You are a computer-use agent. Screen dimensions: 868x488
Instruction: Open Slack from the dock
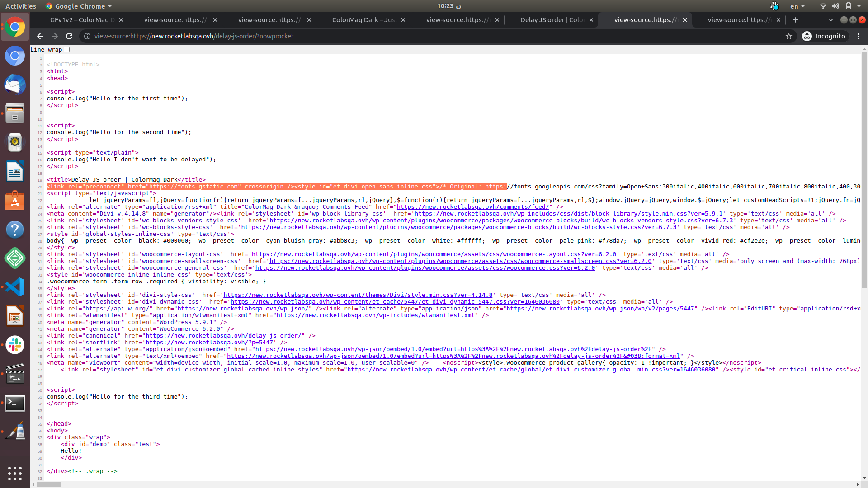tap(15, 345)
